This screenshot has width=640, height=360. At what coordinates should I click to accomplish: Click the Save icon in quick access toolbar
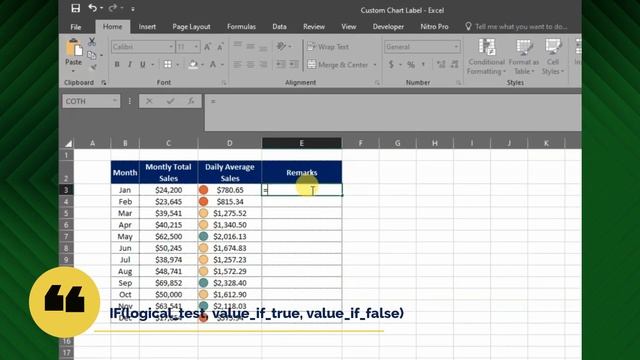tap(76, 8)
